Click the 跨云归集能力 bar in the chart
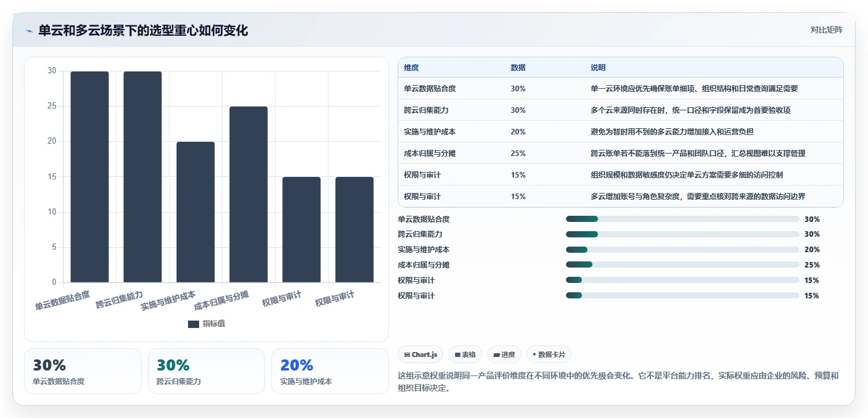The width and height of the screenshot is (868, 418). 142,177
